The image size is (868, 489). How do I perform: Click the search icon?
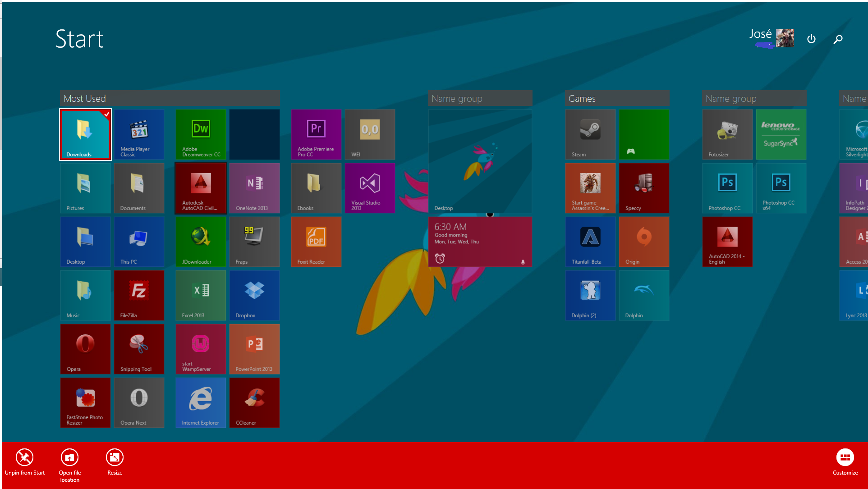click(838, 39)
